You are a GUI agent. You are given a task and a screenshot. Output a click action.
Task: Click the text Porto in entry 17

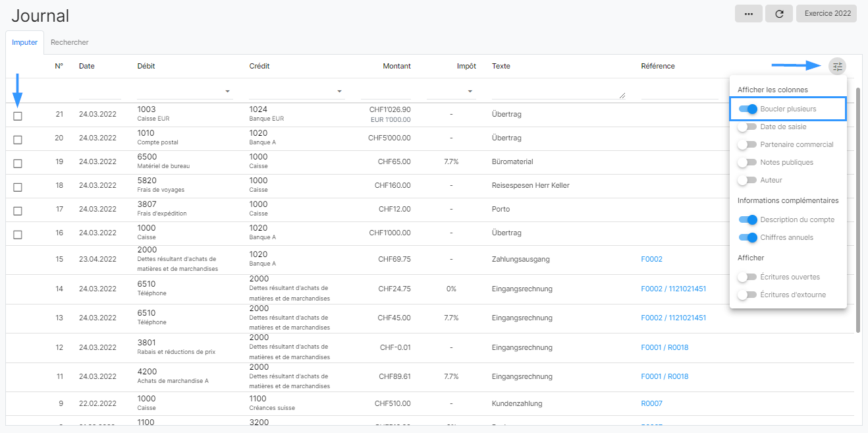tap(501, 209)
